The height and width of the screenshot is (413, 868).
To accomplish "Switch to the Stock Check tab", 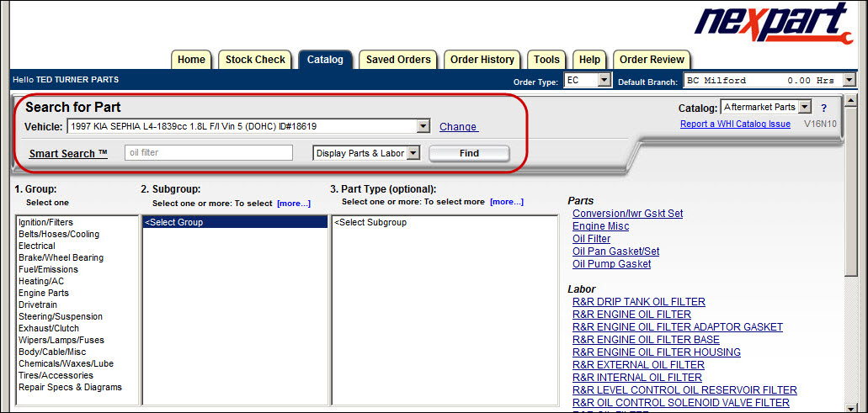I will pyautogui.click(x=255, y=60).
